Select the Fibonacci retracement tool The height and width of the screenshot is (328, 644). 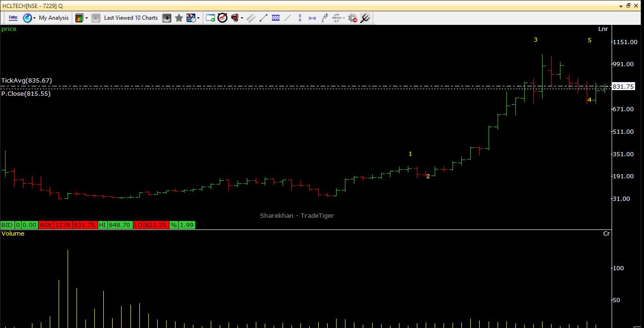(x=276, y=18)
